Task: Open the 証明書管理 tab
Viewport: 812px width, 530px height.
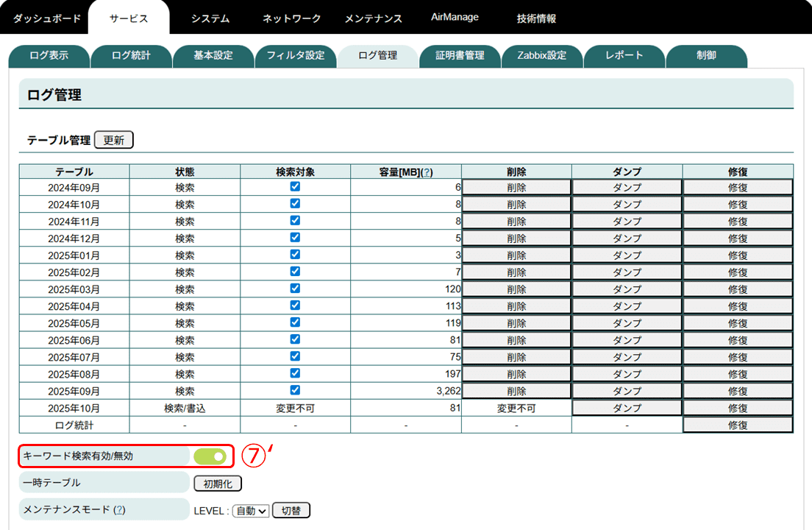Action: (x=460, y=56)
